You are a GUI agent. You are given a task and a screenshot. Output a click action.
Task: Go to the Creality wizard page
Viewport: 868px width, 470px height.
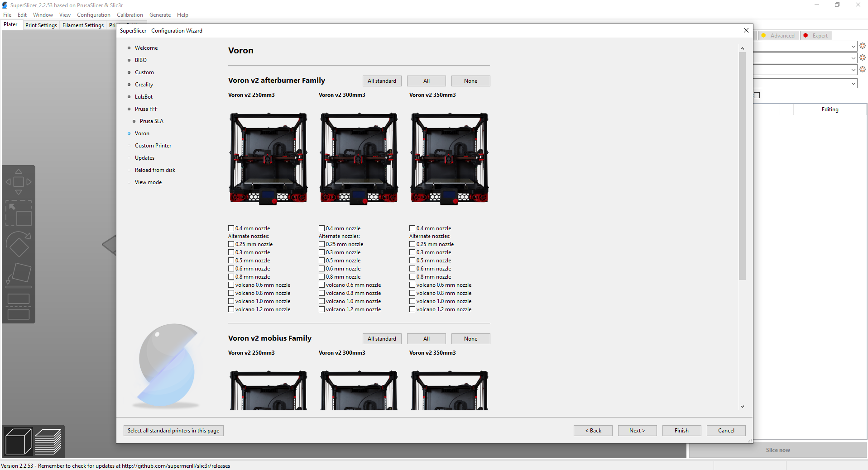144,85
